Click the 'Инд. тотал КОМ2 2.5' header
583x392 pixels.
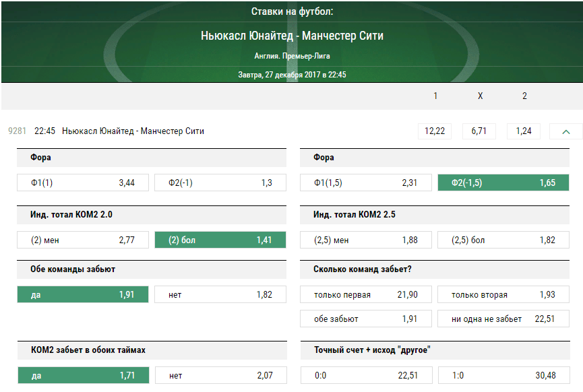coord(435,215)
